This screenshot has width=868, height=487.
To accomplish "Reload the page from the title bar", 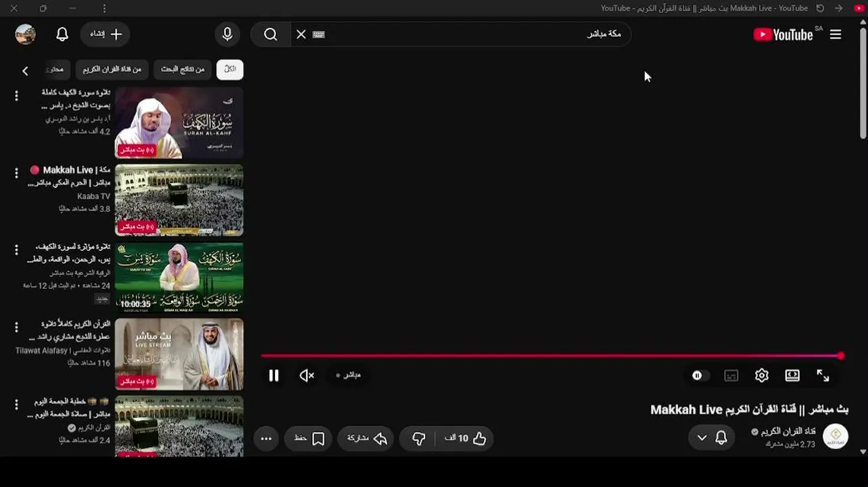I will point(820,8).
